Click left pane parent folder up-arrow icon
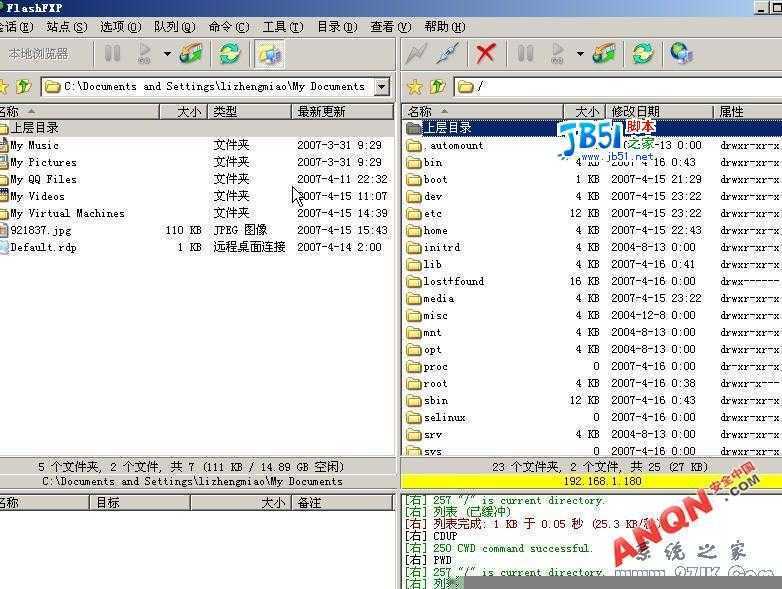Viewport: 782px width, 589px height. tap(23, 87)
